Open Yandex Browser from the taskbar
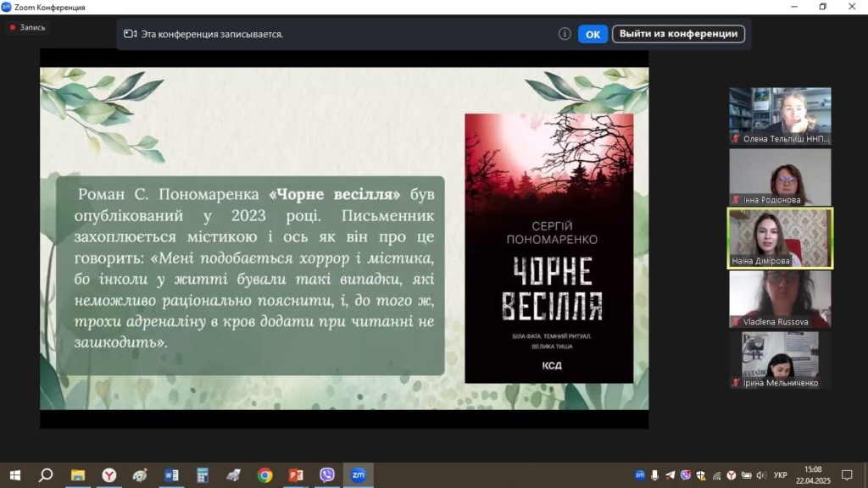 109,475
